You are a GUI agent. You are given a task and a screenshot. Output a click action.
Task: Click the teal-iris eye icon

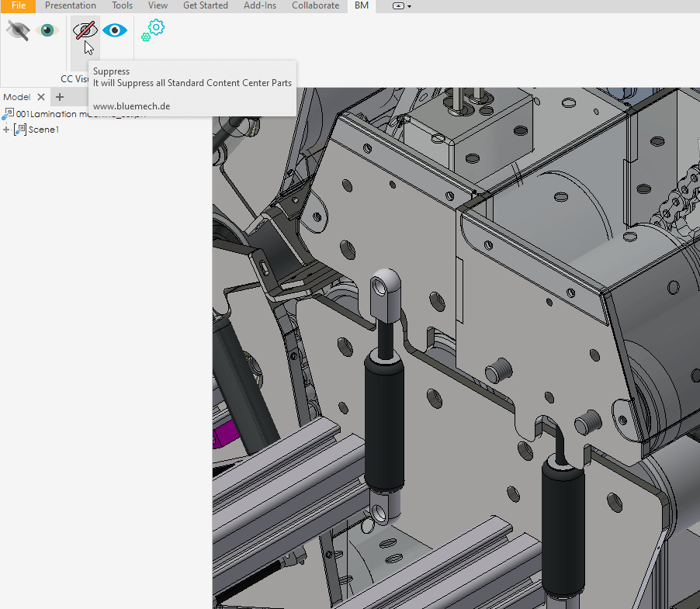tap(47, 30)
